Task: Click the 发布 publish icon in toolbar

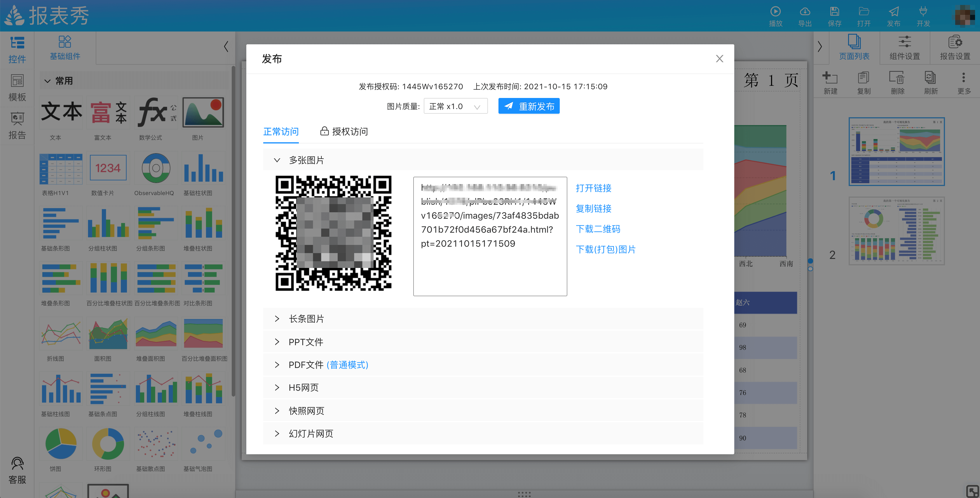Action: (894, 11)
